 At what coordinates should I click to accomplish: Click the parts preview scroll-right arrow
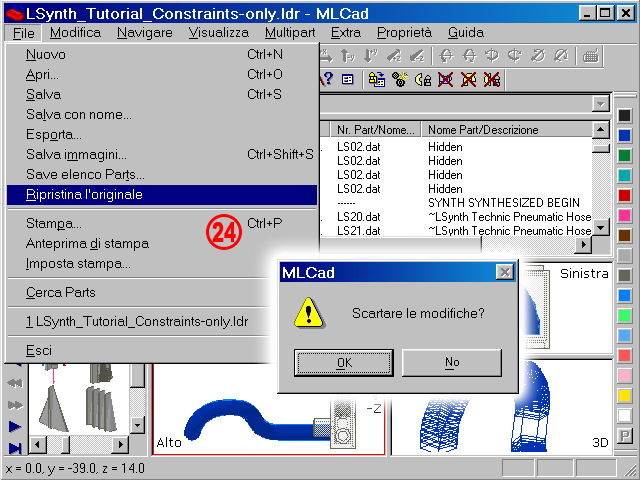pos(120,444)
